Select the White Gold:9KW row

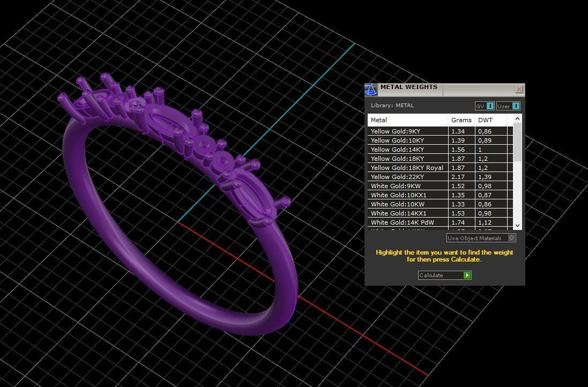[x=440, y=186]
